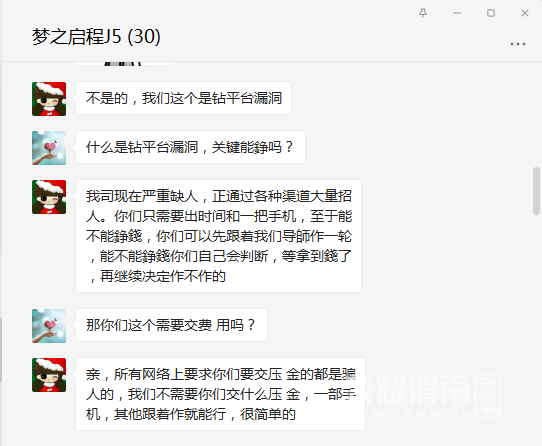Image resolution: width=542 pixels, height=446 pixels.
Task: Pin the chat window on top
Action: coord(423,13)
